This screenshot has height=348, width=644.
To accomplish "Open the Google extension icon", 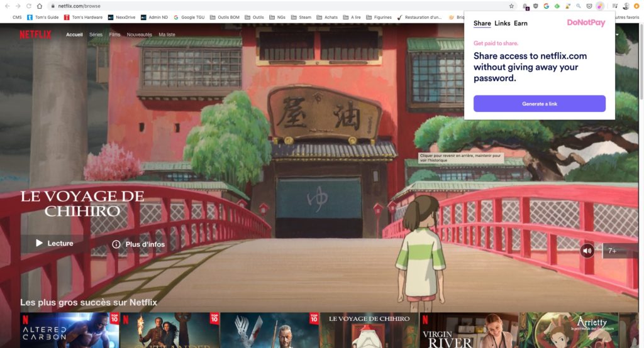I will click(547, 6).
